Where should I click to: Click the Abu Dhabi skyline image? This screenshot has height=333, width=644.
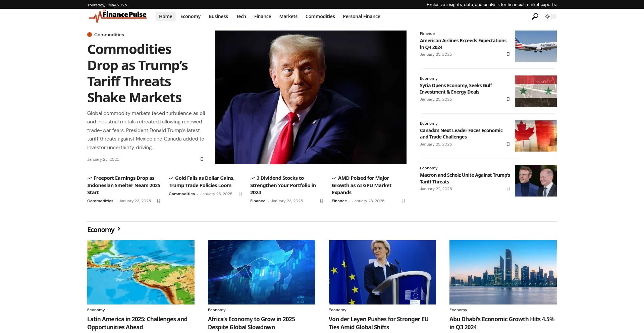[503, 272]
